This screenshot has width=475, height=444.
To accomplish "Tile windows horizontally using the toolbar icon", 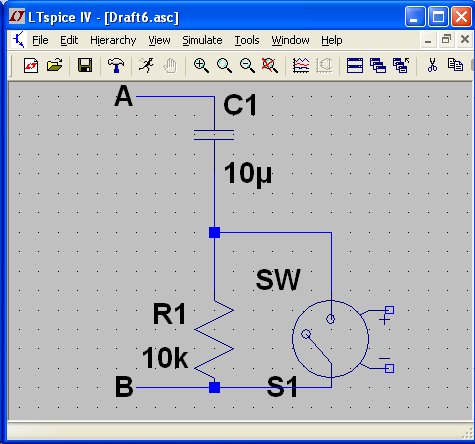I will pyautogui.click(x=355, y=65).
